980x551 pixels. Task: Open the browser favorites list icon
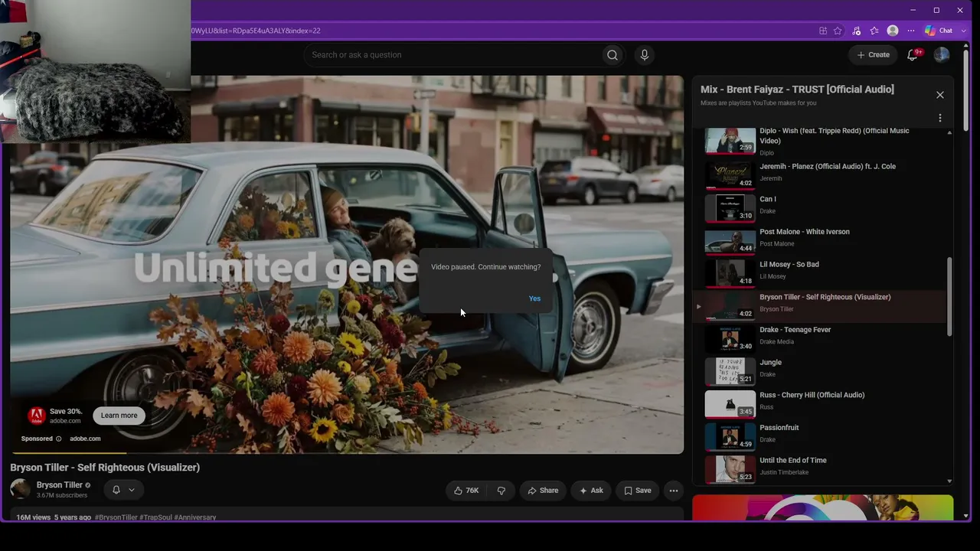click(x=874, y=31)
